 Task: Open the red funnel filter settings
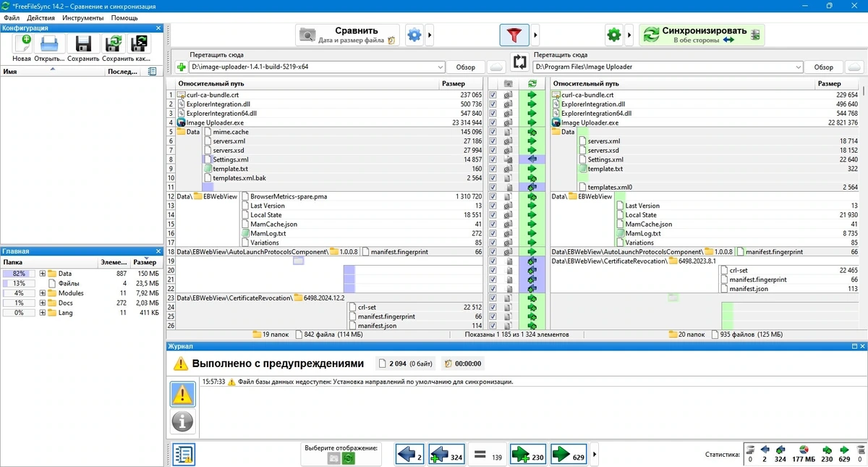pos(514,35)
